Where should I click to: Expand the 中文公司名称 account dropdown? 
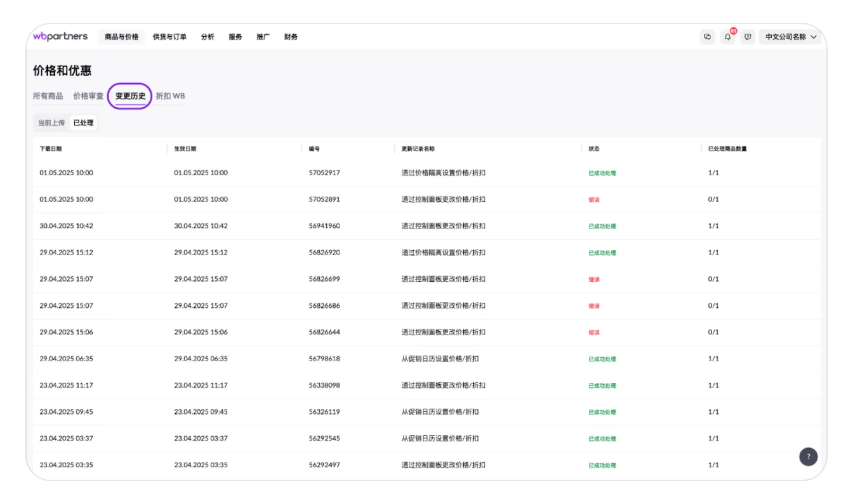[x=790, y=37]
